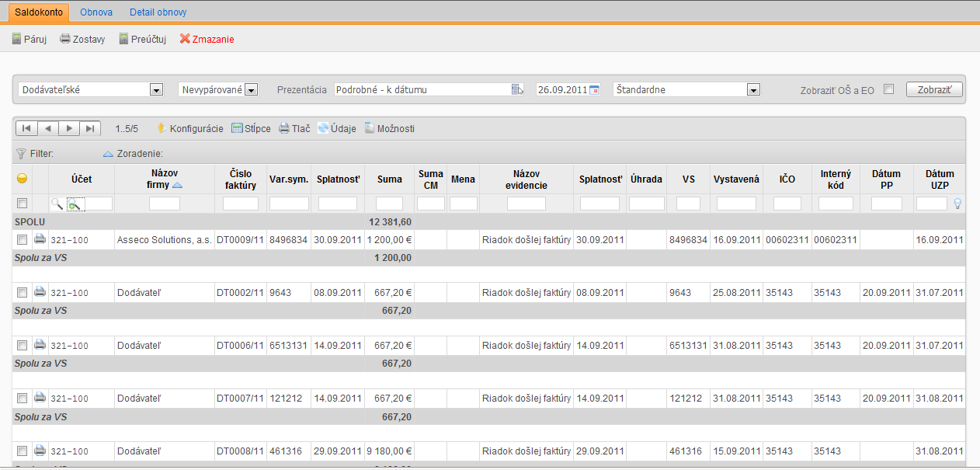Image resolution: width=980 pixels, height=470 pixels.
Task: Click the magnifier search icon under Účet
Action: pyautogui.click(x=57, y=204)
